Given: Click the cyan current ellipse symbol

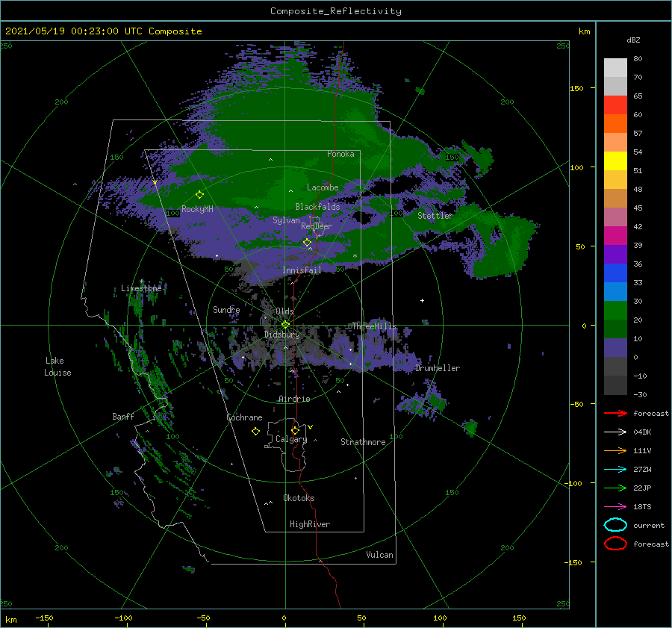Looking at the screenshot, I should coord(615,525).
